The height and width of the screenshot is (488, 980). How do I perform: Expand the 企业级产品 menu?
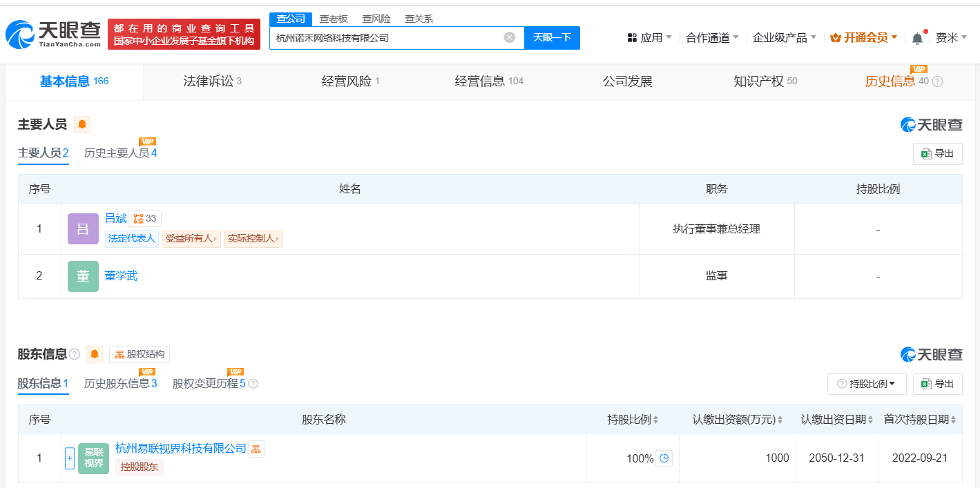click(784, 38)
